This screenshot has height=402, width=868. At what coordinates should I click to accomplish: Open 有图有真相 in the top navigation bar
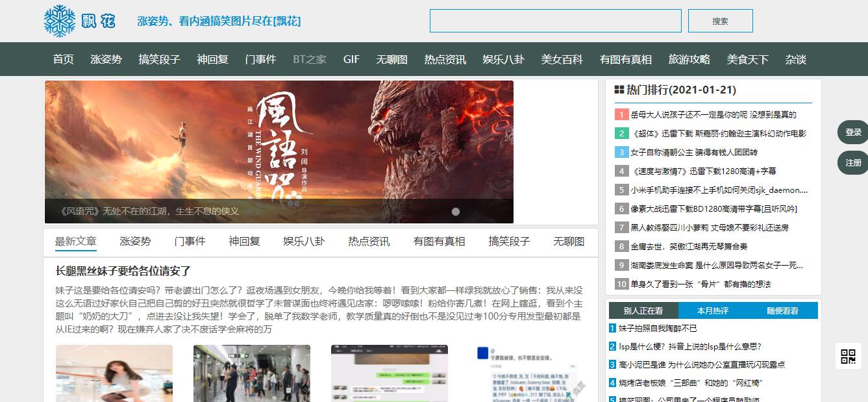click(x=626, y=59)
